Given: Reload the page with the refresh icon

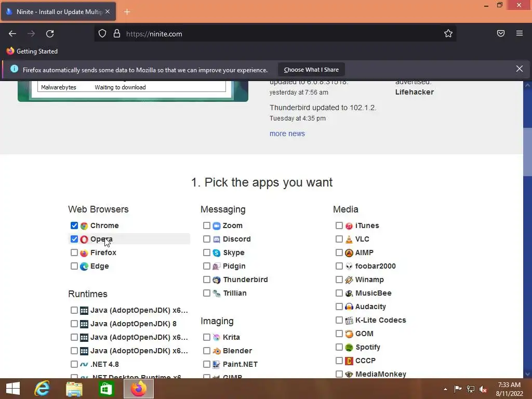Looking at the screenshot, I should 50,34.
